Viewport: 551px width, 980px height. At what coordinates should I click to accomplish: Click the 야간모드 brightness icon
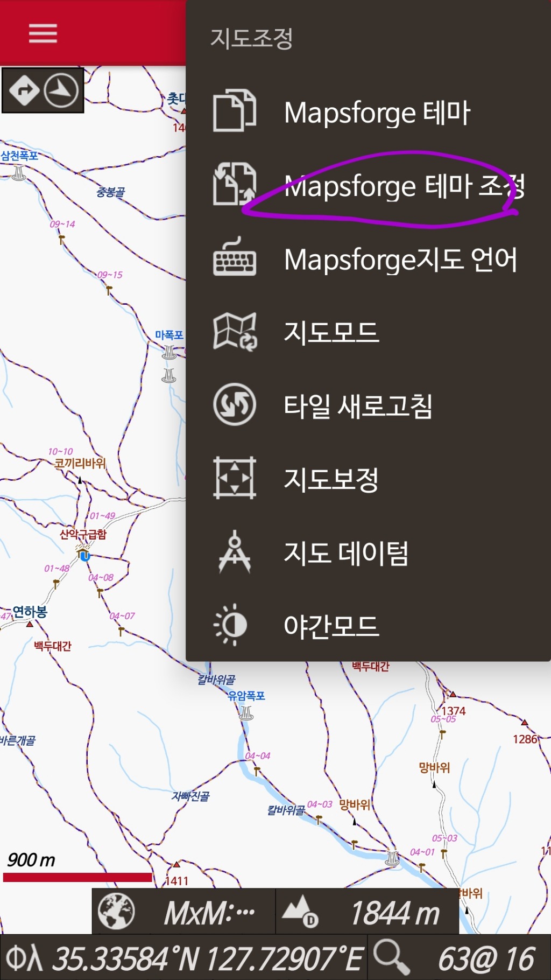(231, 625)
